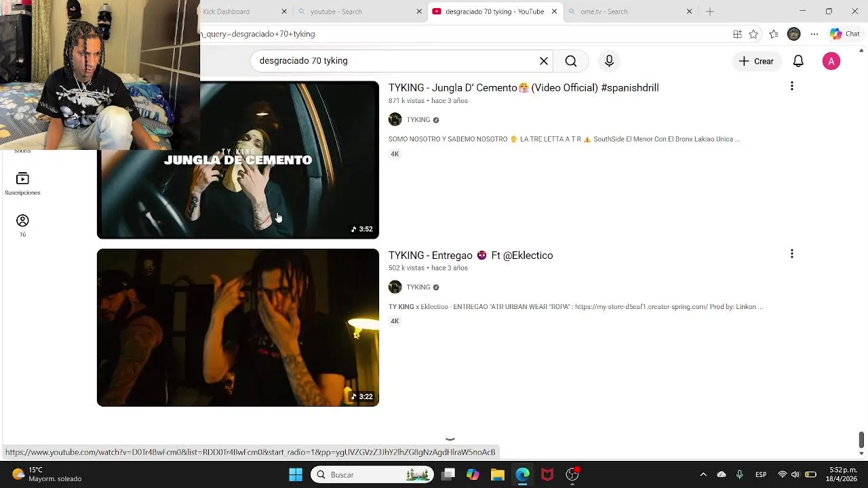Click the ESP language indicator
The image size is (868, 488).
pyautogui.click(x=761, y=474)
